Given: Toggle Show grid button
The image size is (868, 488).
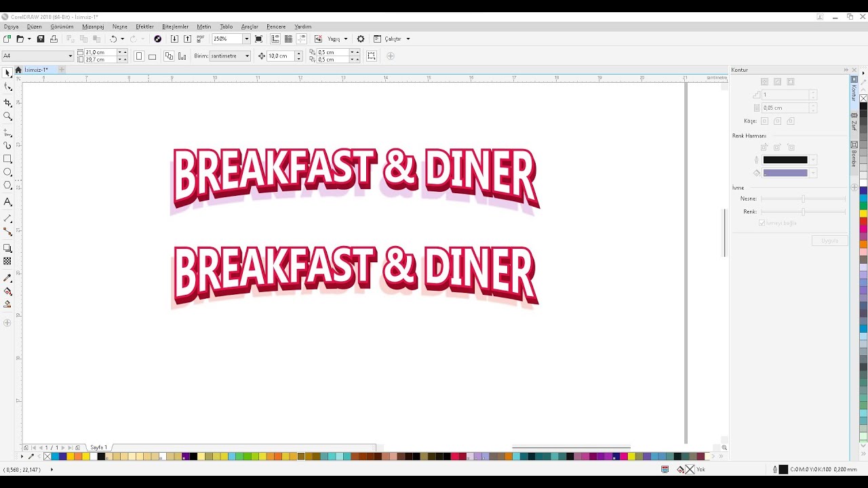Looking at the screenshot, I should coord(288,39).
